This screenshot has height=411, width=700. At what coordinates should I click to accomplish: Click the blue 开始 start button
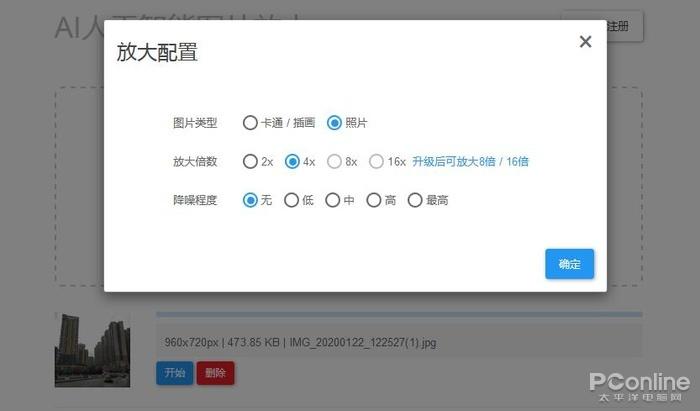pos(175,373)
